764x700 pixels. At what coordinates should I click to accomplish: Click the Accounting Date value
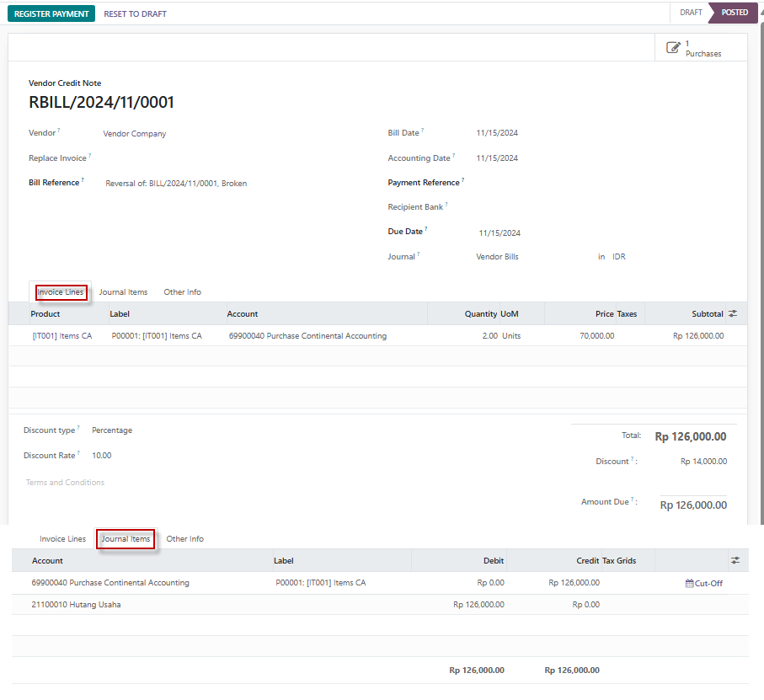pyautogui.click(x=497, y=158)
